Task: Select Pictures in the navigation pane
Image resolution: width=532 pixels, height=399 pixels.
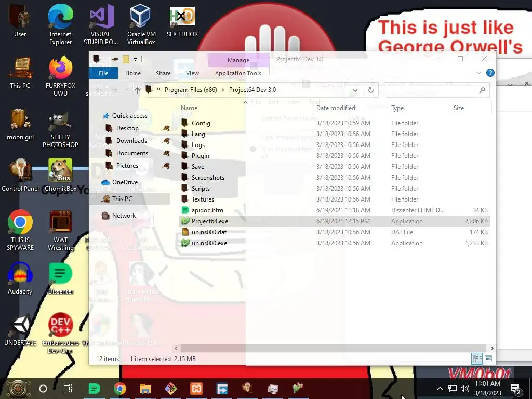Action: pyautogui.click(x=127, y=166)
